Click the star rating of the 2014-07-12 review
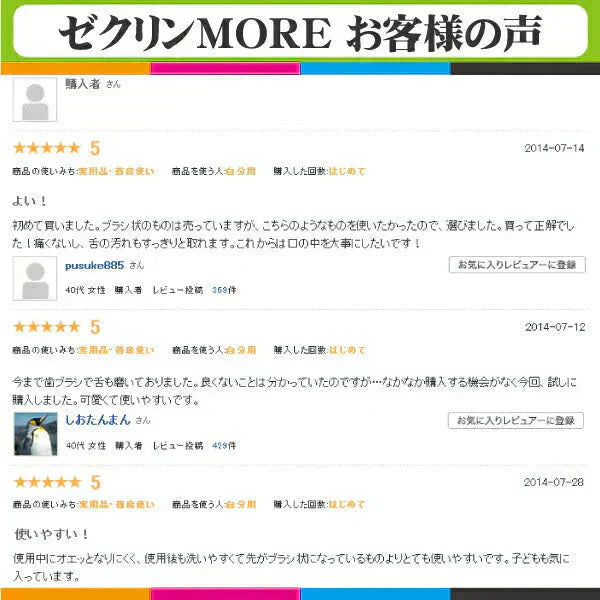Viewport: 600px width, 600px height. (47, 327)
